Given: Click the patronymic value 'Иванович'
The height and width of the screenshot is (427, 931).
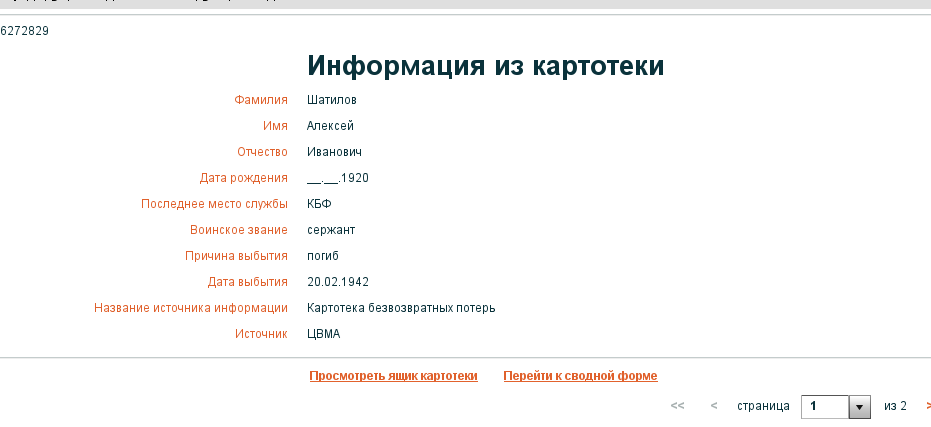Looking at the screenshot, I should [334, 152].
